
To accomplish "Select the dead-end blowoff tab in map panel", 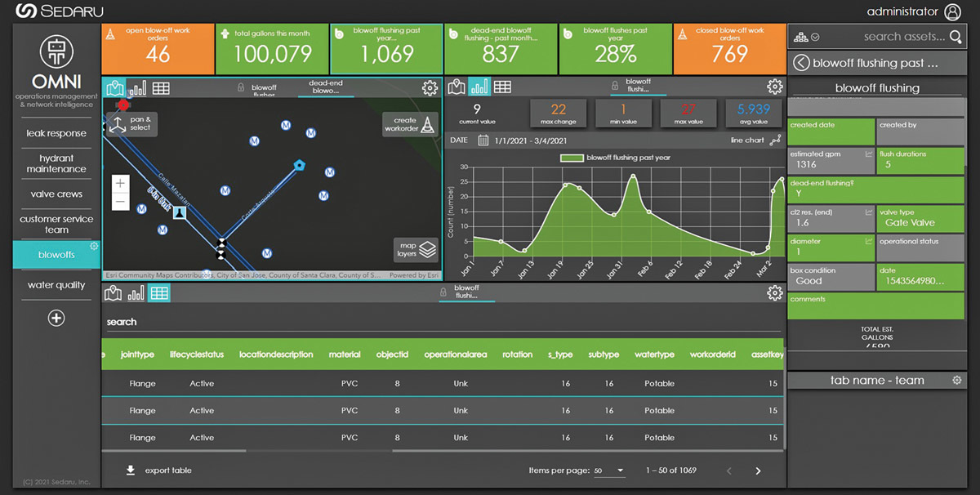I will tap(325, 87).
